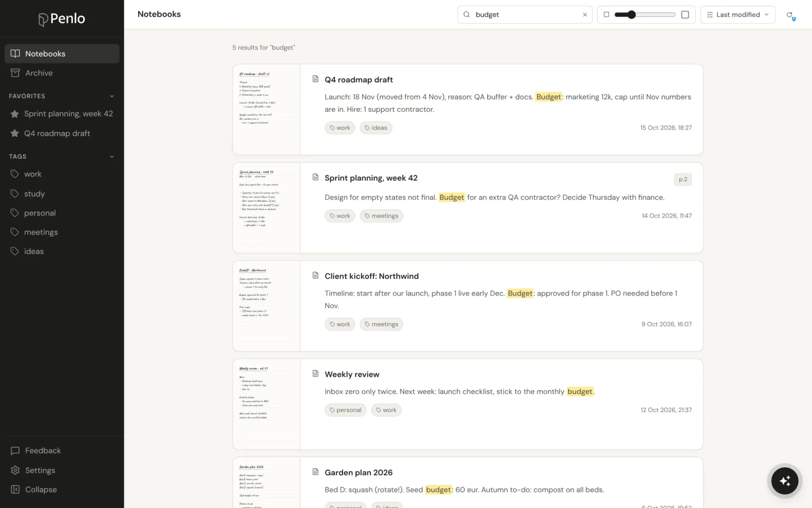Open the Client kickoff Northwind thumbnail

(x=266, y=306)
